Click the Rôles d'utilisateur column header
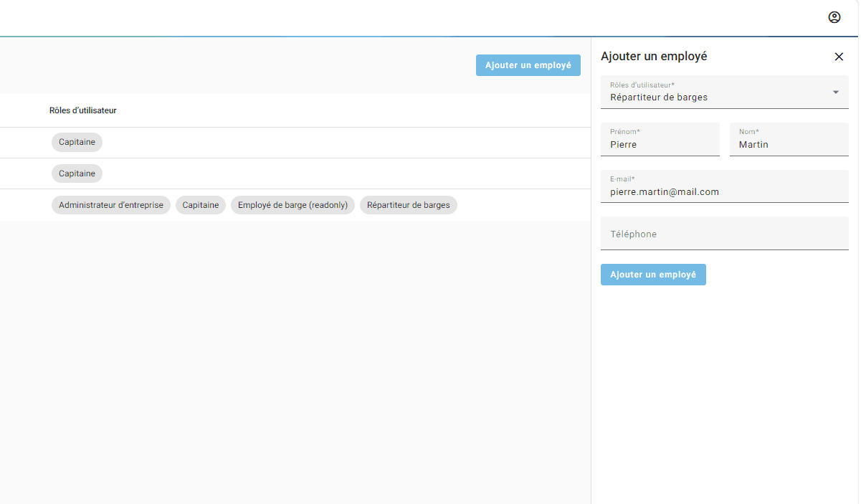This screenshot has width=861, height=504. click(83, 110)
